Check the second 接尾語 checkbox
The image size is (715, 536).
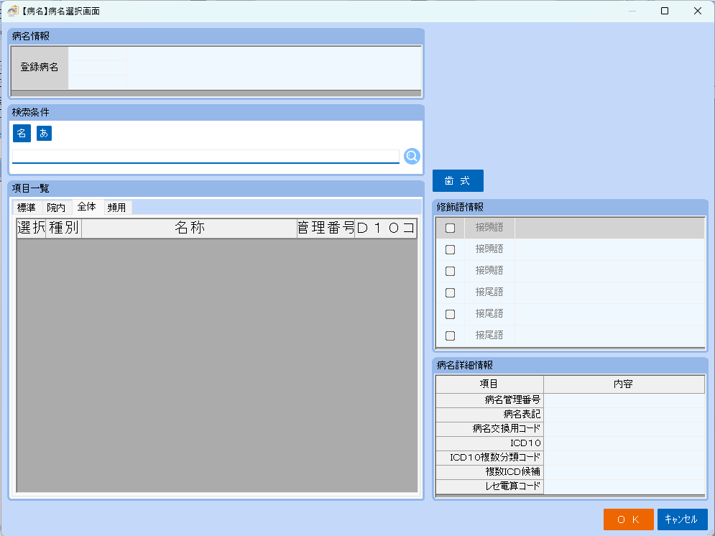coord(450,314)
